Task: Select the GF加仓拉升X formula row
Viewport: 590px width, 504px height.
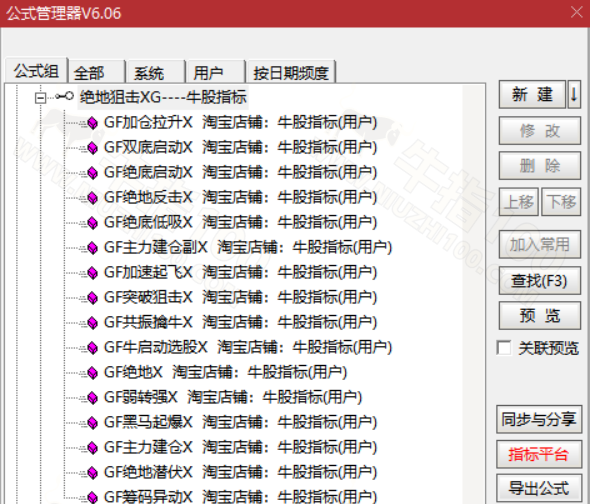Action: (x=240, y=123)
